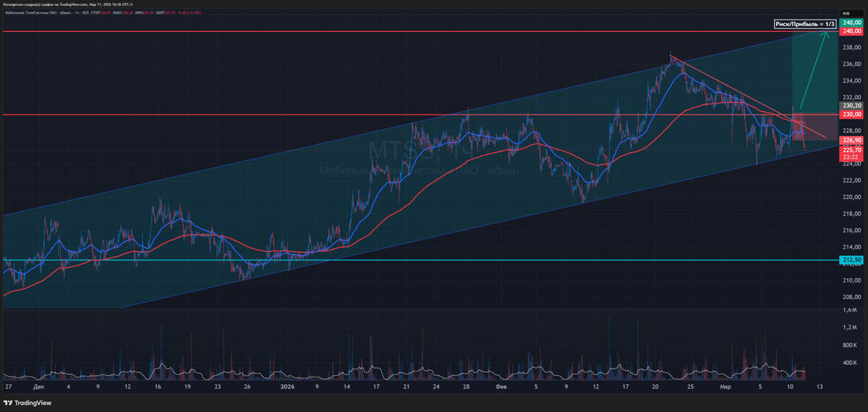Select the Риск/Прибыль = 1/3 label

coord(804,25)
